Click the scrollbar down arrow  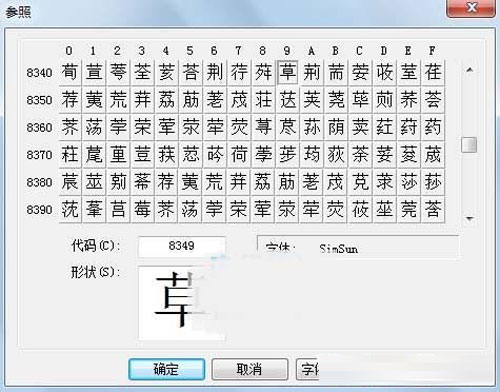click(470, 219)
